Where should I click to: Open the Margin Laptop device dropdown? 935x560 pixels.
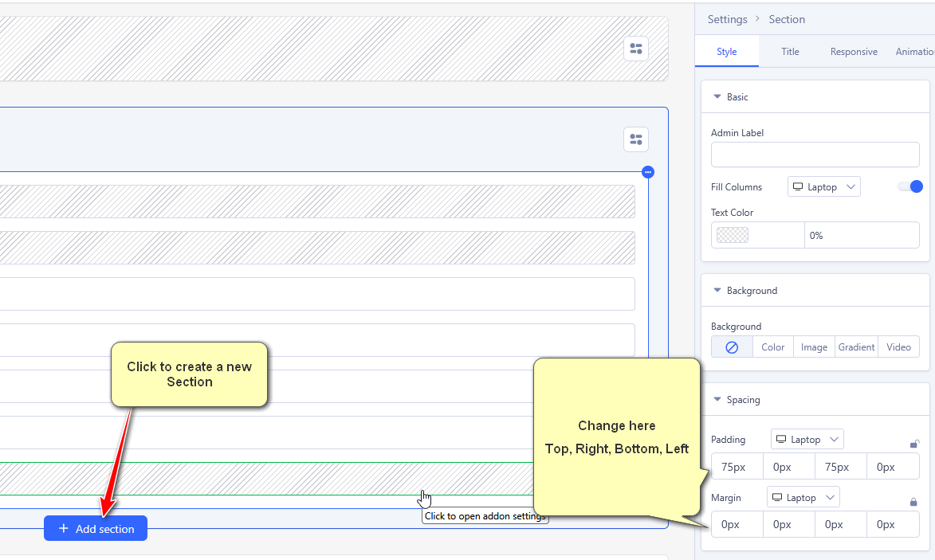(x=803, y=498)
